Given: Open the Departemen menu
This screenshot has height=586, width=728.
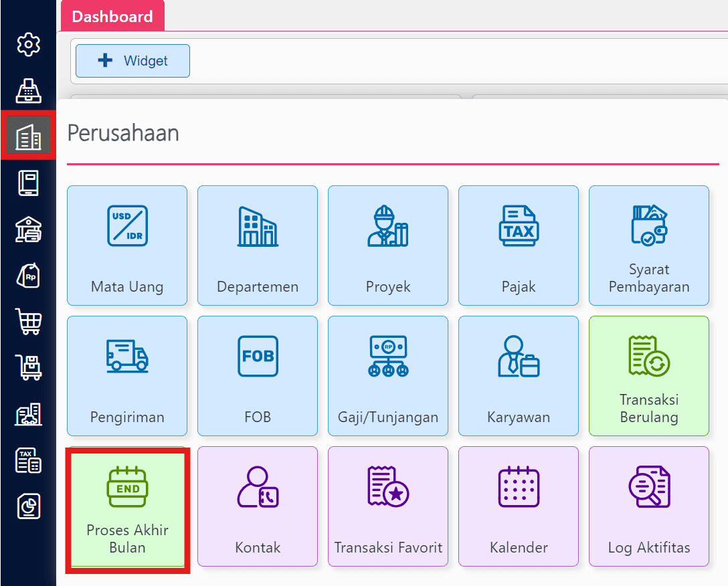Looking at the screenshot, I should pyautogui.click(x=257, y=246).
